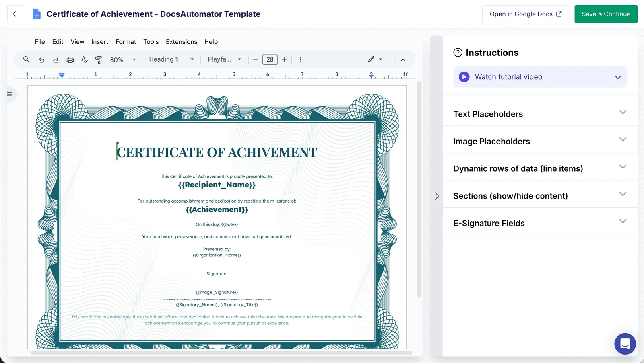Redo the last undone edit
This screenshot has height=363, width=644.
click(56, 59)
